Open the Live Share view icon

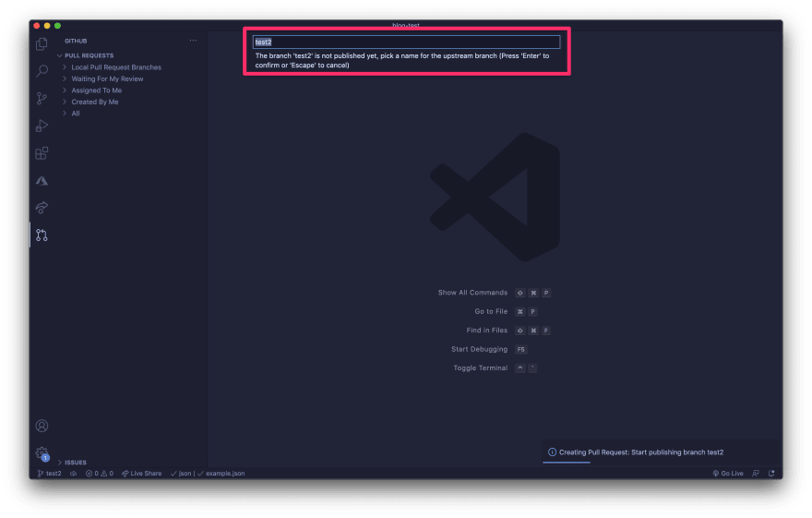(42, 208)
